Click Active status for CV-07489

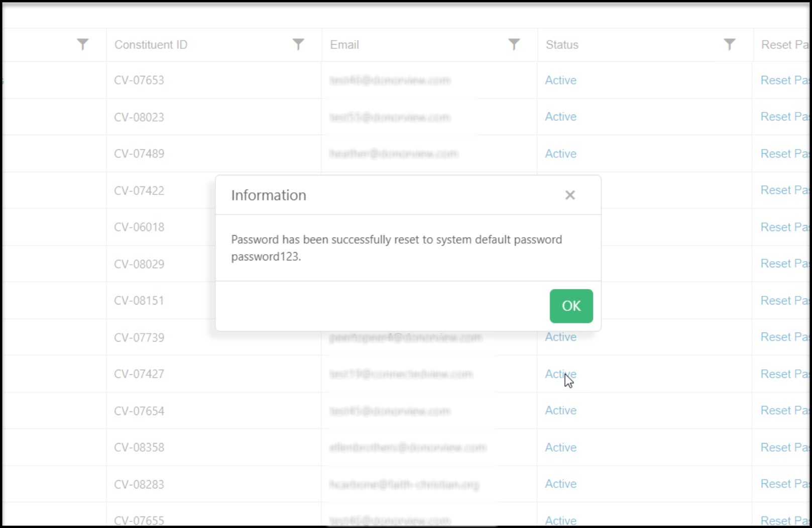560,154
